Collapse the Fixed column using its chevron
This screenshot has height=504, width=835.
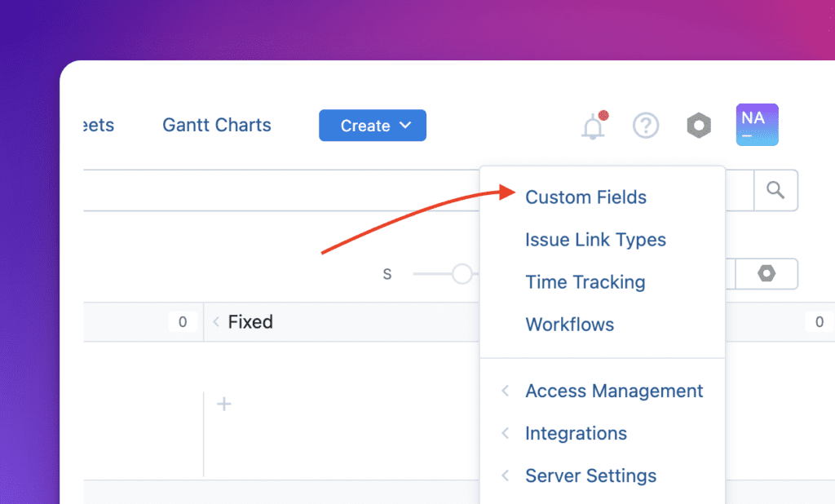click(x=216, y=322)
